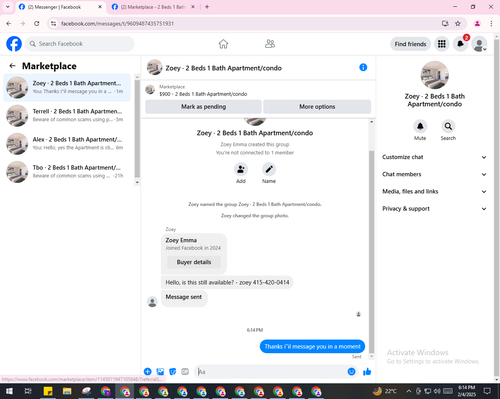The height and width of the screenshot is (399, 500).
Task: Open the grid Menu icon
Action: (442, 44)
